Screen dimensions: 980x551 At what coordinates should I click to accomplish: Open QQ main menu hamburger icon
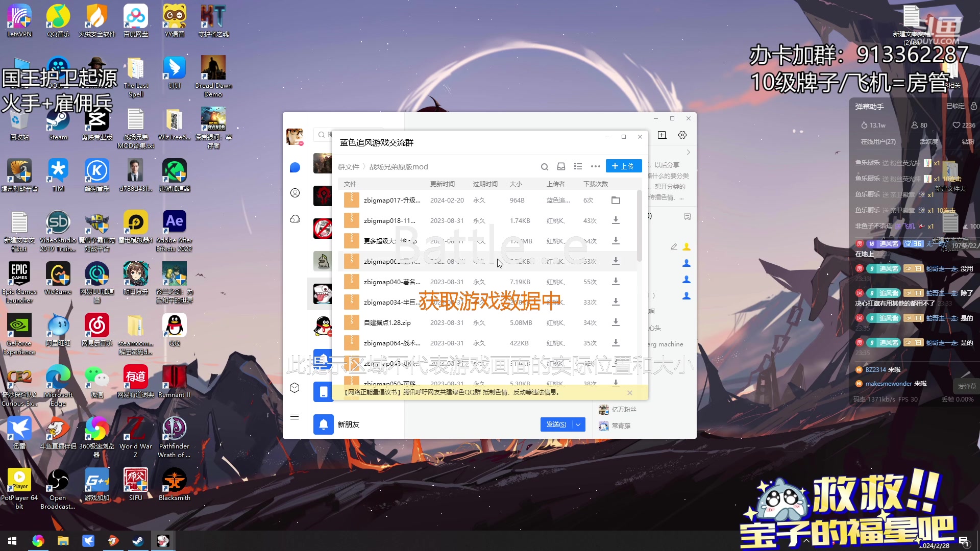click(x=295, y=416)
